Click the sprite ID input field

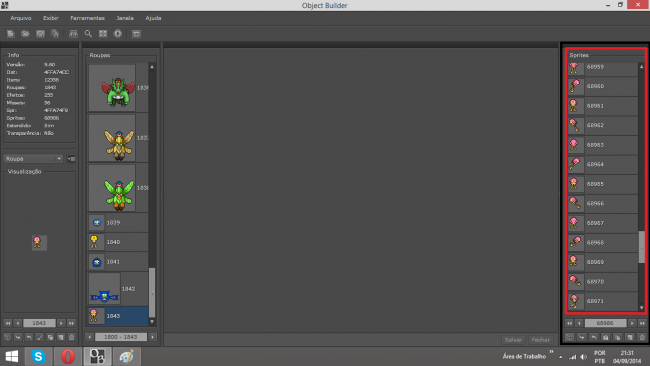click(606, 323)
